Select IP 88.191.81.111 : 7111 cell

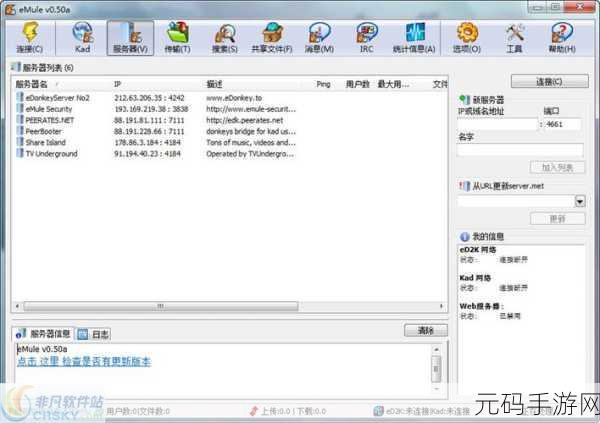149,120
